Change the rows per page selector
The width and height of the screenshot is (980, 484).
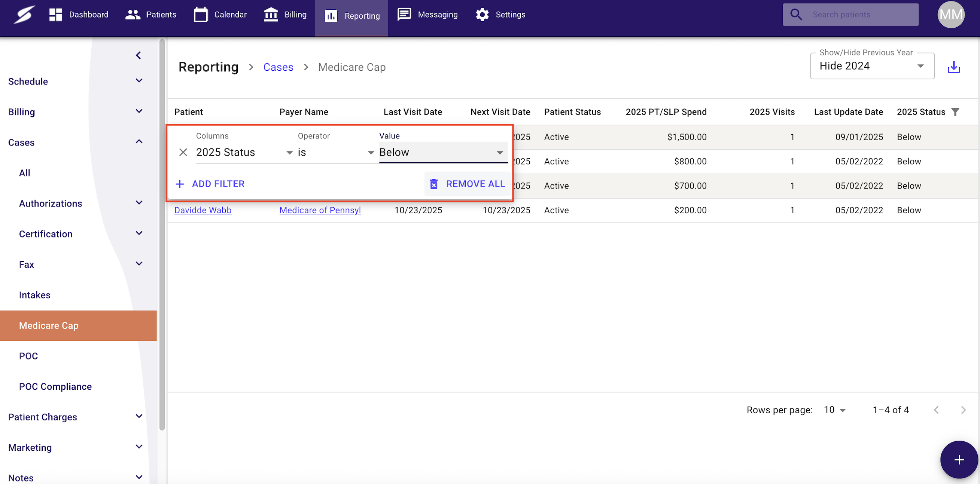pyautogui.click(x=835, y=410)
